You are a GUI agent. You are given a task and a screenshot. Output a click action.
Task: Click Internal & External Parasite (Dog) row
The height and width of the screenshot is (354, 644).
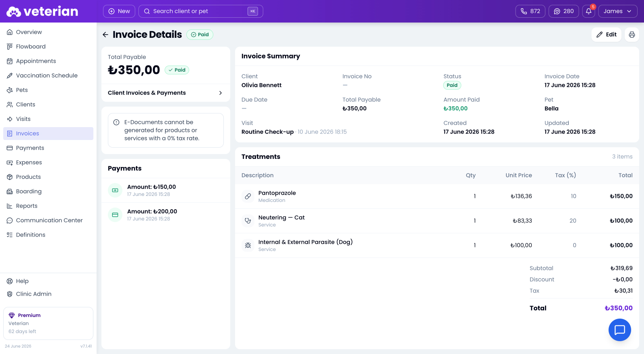tap(437, 245)
